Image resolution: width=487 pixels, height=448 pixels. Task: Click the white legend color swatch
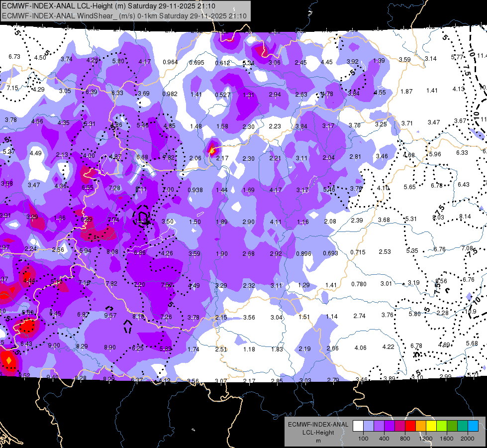(358, 426)
